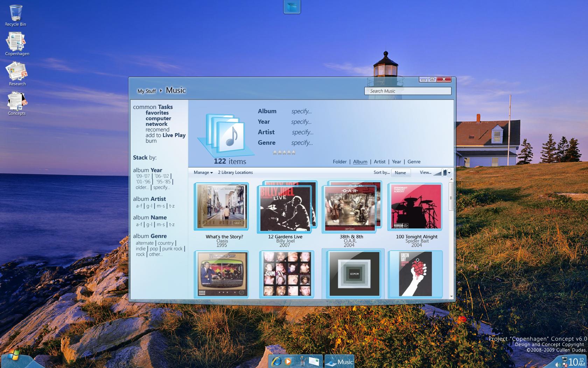This screenshot has width=588, height=368.
Task: Click 2 Library Locations link
Action: 235,172
